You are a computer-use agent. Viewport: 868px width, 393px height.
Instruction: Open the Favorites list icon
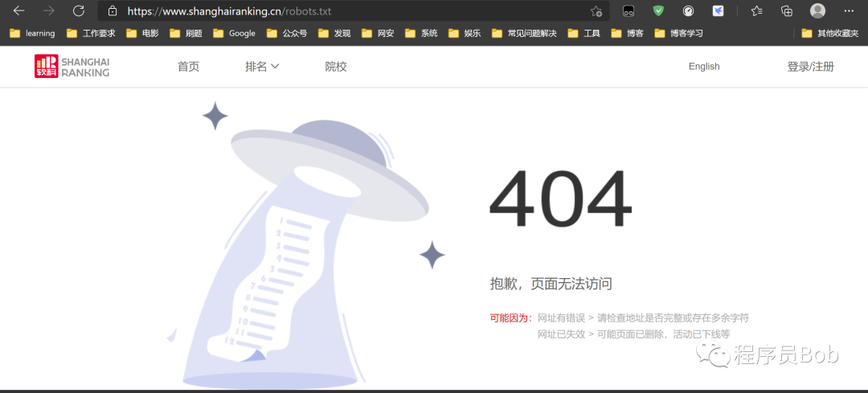pos(757,10)
